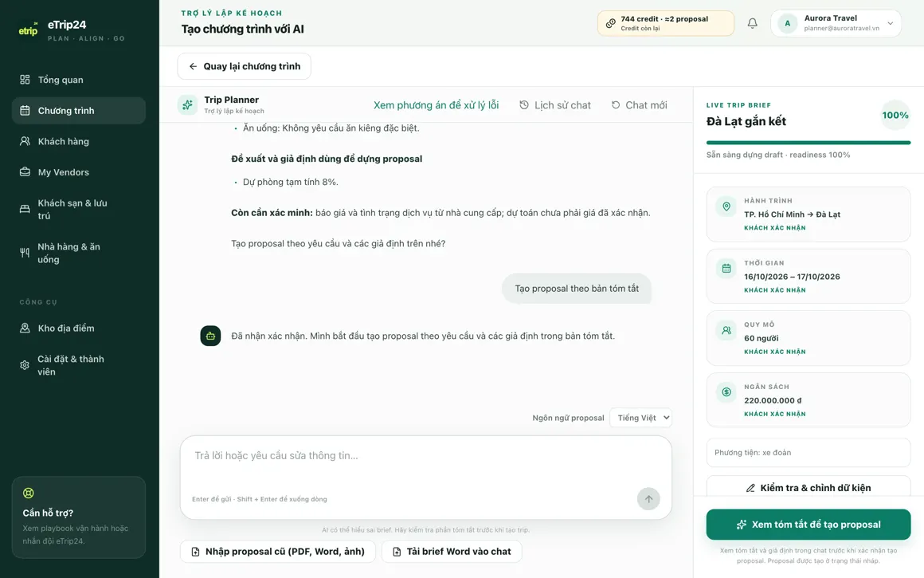The image size is (924, 578).
Task: Click Nhập proposal cũ (PDF, Word, ảnh)
Action: 277,552
